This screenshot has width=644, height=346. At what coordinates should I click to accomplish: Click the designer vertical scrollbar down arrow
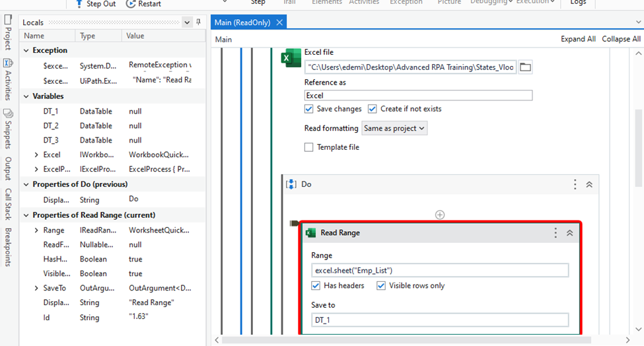(x=639, y=329)
